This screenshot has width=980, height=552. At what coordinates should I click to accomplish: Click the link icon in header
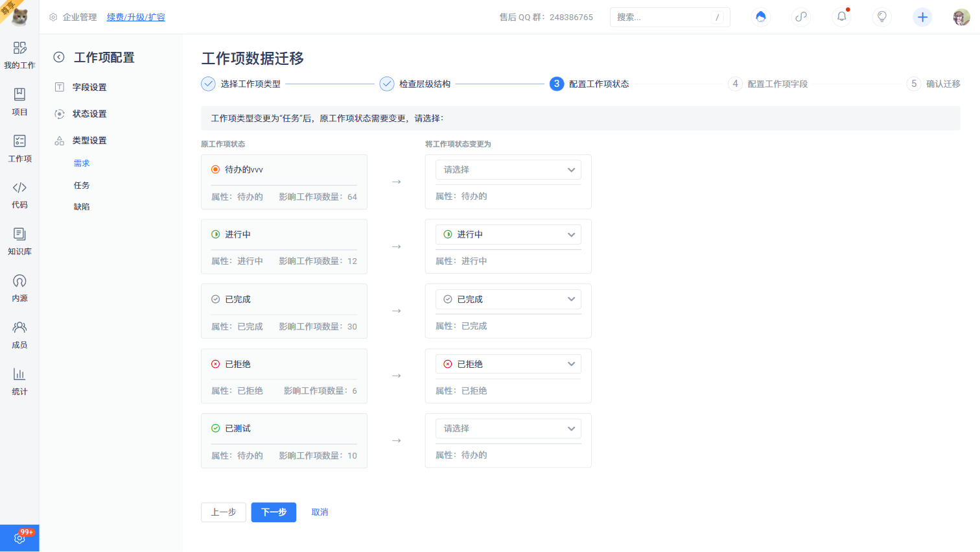click(x=801, y=17)
